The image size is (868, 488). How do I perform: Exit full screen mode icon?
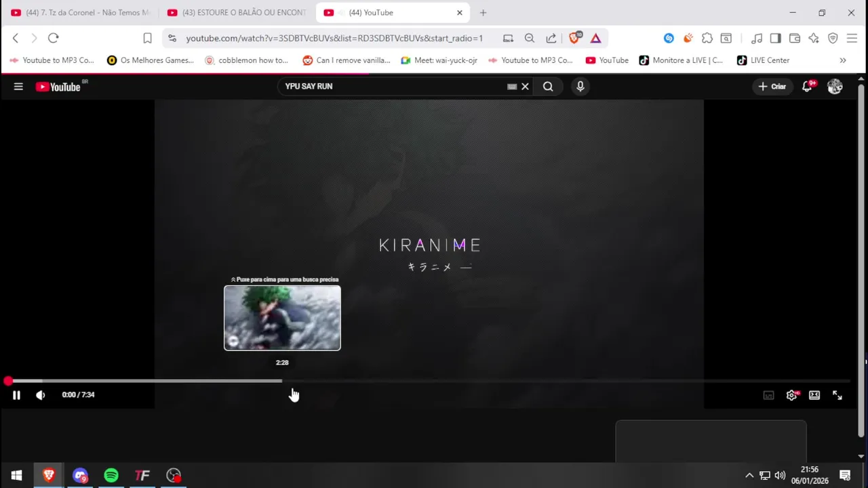tap(837, 395)
